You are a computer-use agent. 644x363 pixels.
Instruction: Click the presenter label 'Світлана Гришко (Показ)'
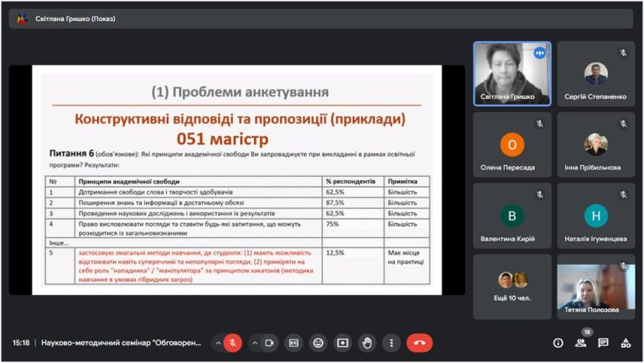coord(75,19)
